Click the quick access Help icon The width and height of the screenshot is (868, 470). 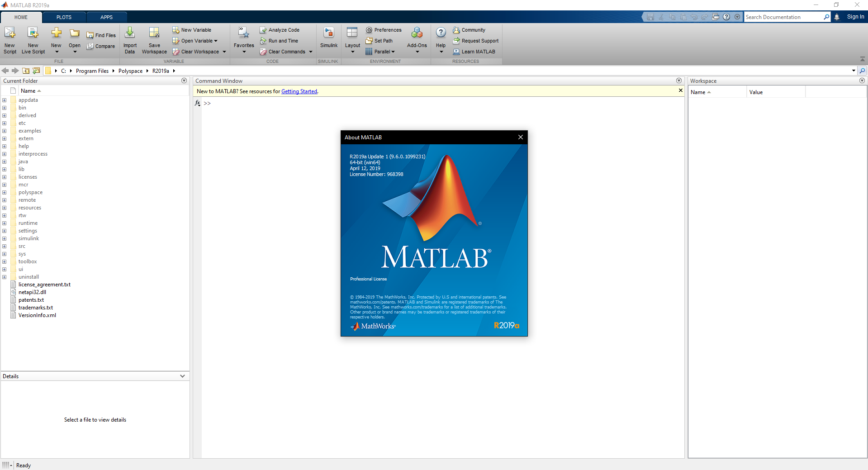pyautogui.click(x=726, y=17)
